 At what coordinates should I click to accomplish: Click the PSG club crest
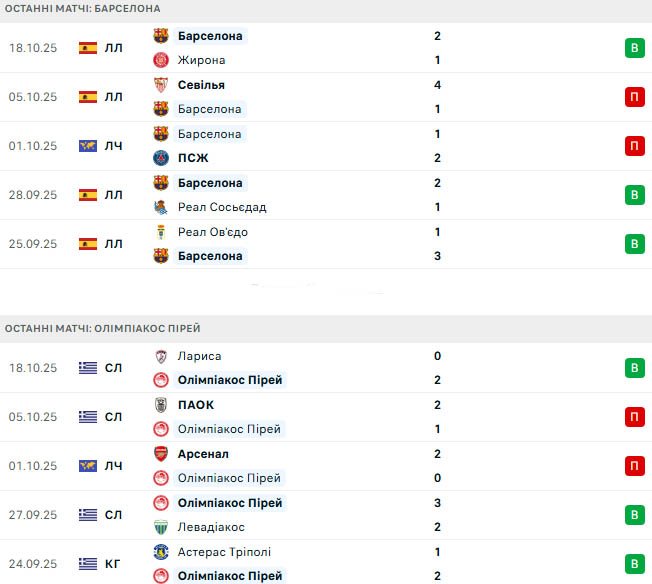(161, 158)
